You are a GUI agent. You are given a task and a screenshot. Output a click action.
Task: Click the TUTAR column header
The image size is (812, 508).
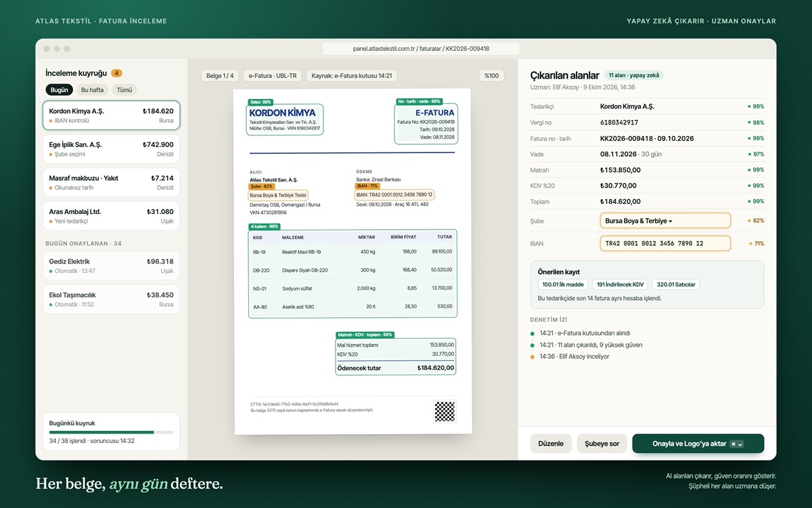pos(445,237)
